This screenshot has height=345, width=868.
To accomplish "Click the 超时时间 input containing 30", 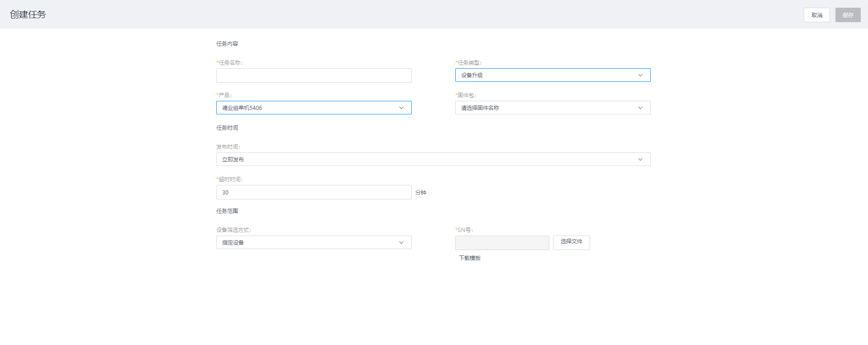I will coord(314,192).
